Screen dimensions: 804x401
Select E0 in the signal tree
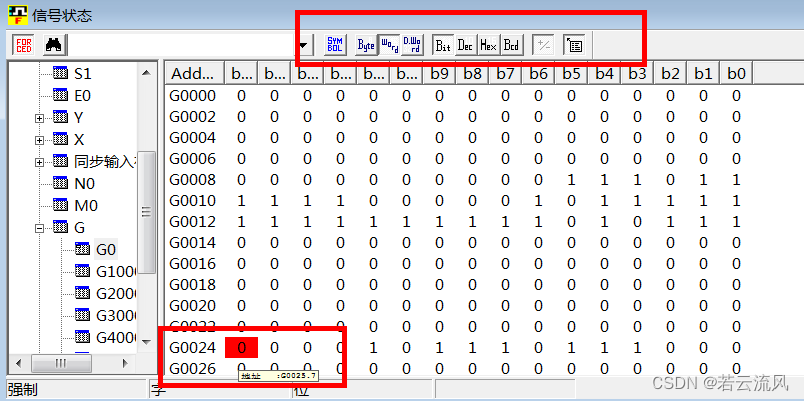tap(82, 96)
